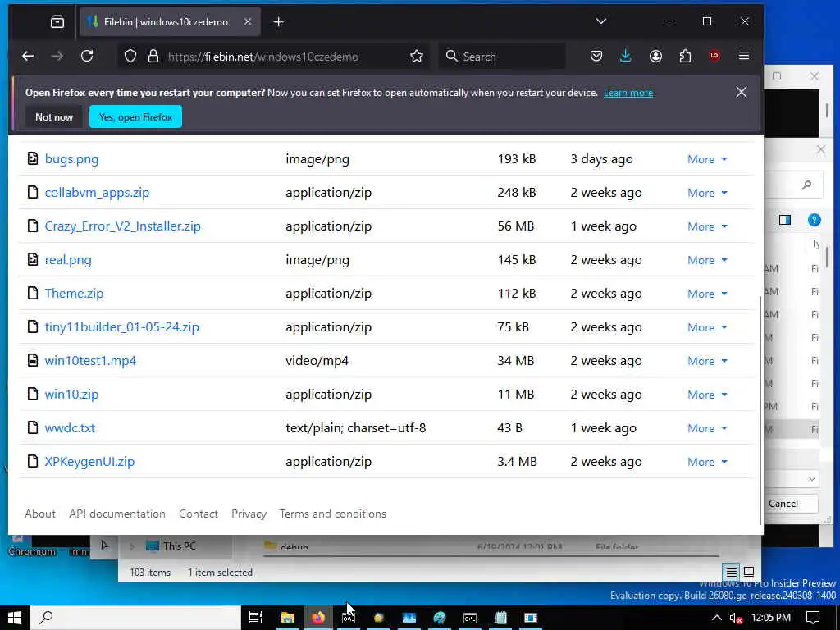Open Terms and conditions link
The width and height of the screenshot is (840, 630).
click(x=333, y=514)
